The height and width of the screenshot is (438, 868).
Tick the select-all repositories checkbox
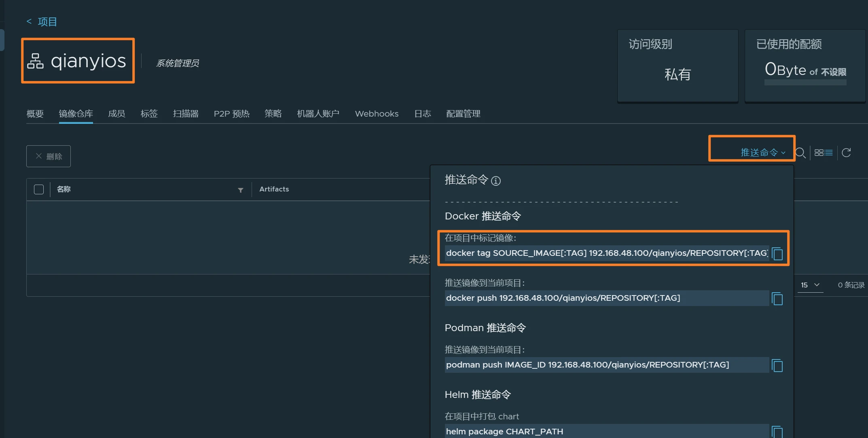39,189
